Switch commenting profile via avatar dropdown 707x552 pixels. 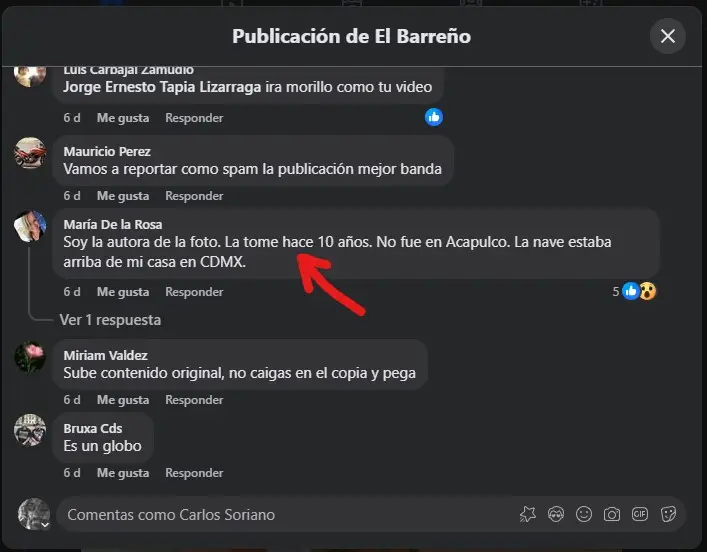click(x=34, y=514)
